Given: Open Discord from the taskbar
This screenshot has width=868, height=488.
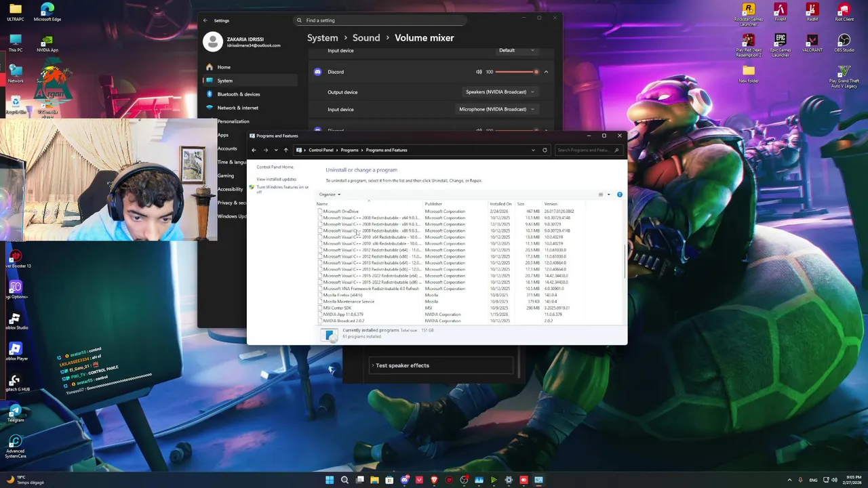Looking at the screenshot, I should tap(404, 480).
